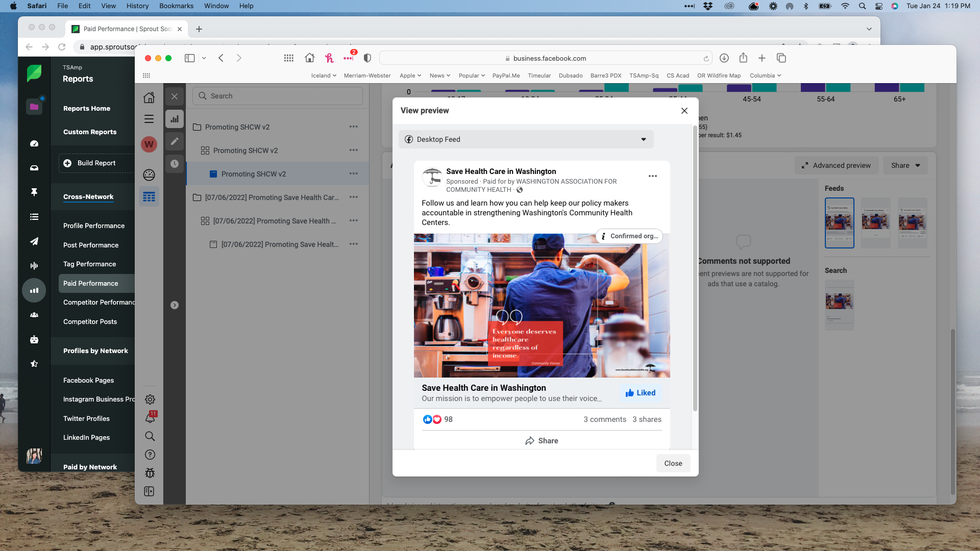
Task: Click the red W account avatar
Action: tap(149, 144)
